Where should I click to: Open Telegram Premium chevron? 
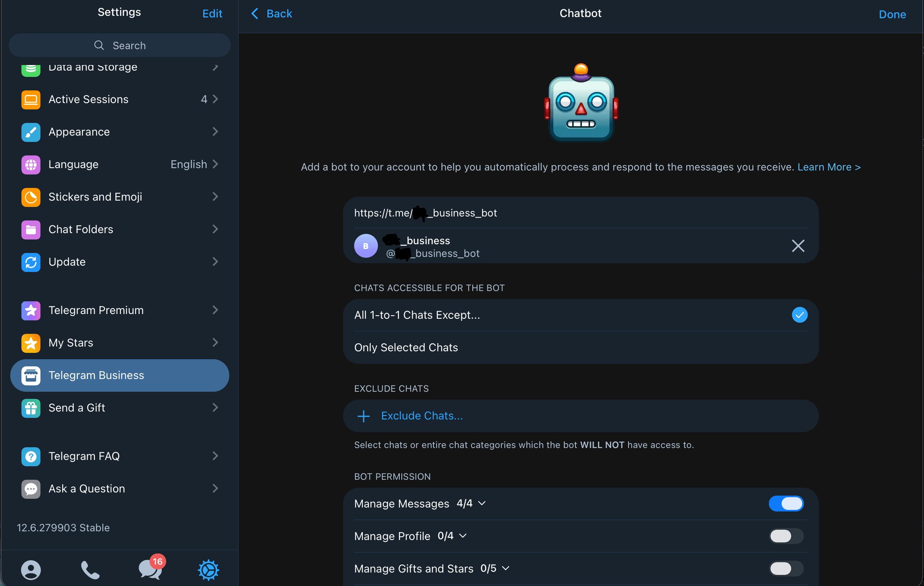215,310
